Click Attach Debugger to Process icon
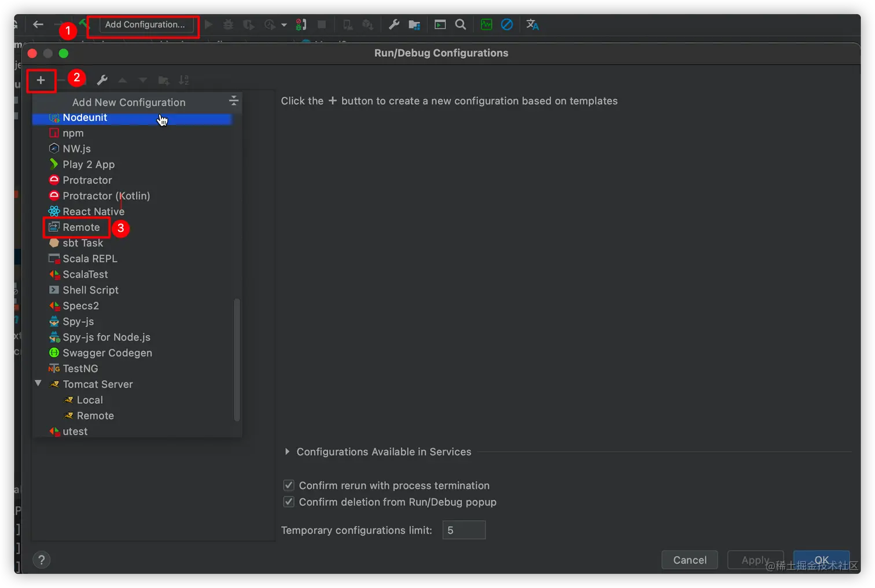 pos(301,24)
